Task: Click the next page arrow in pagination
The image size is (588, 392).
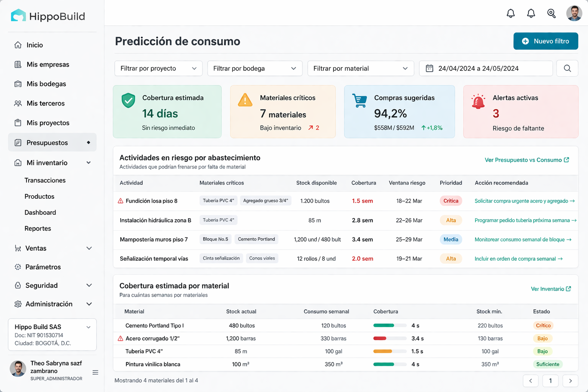Action: pyautogui.click(x=570, y=381)
